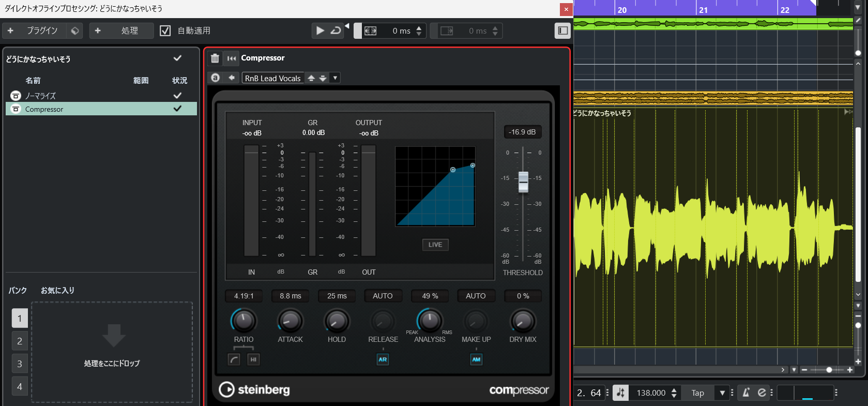Viewport: 868px width, 406px height.
Task: Select favorites bank slot 3
Action: point(20,364)
